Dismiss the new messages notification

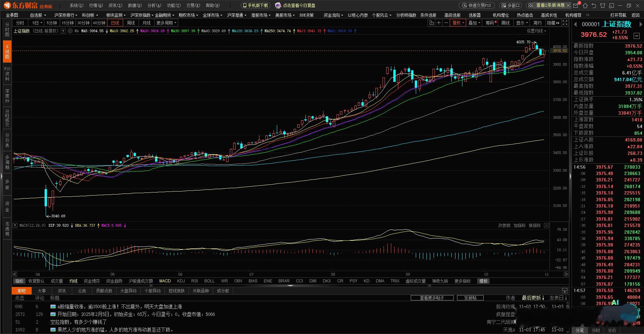[568, 5]
